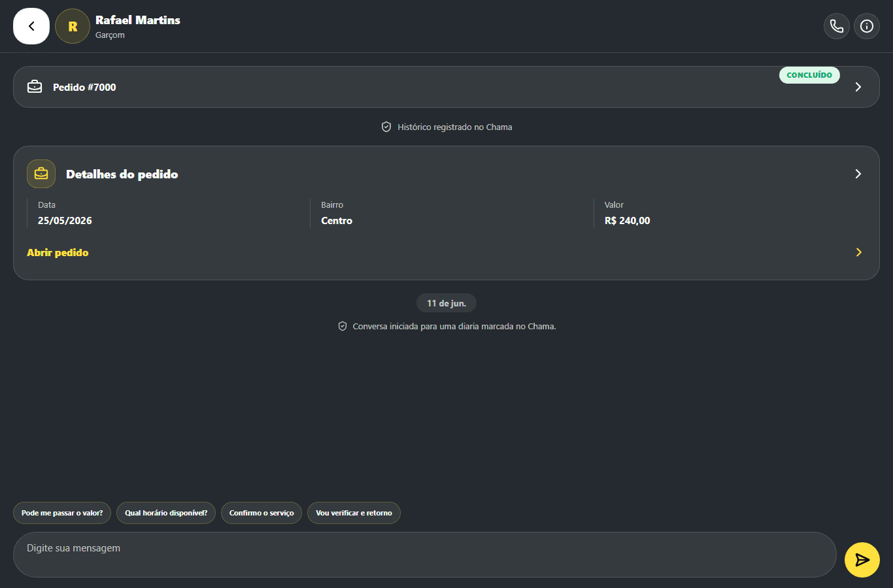The image size is (893, 588).
Task: Start a phone call with Rafael
Action: tap(837, 26)
